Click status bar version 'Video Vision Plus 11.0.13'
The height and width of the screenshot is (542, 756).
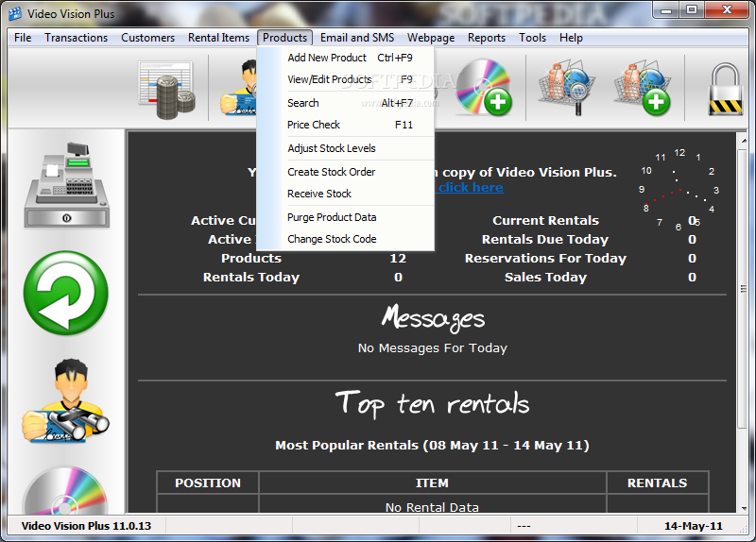pos(86,526)
